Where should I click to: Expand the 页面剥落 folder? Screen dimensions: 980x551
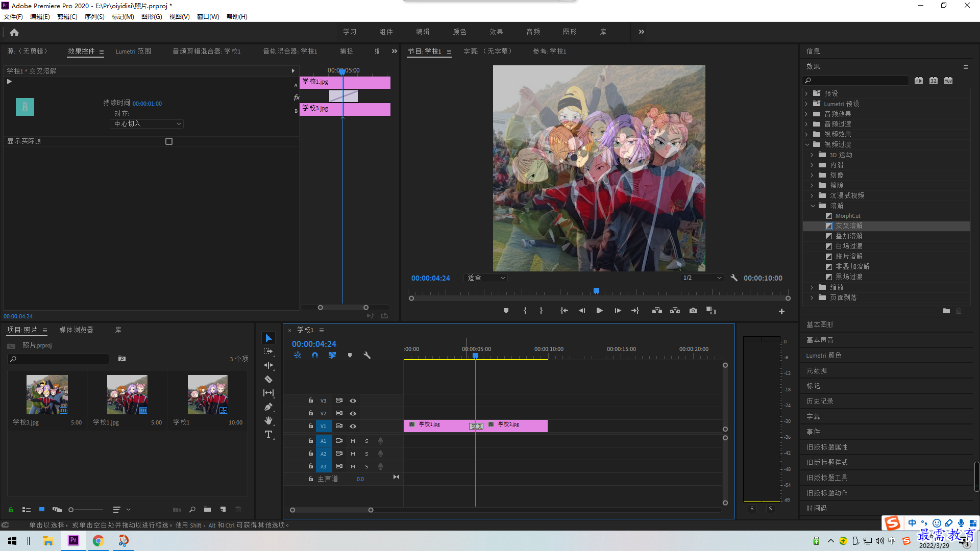click(812, 297)
